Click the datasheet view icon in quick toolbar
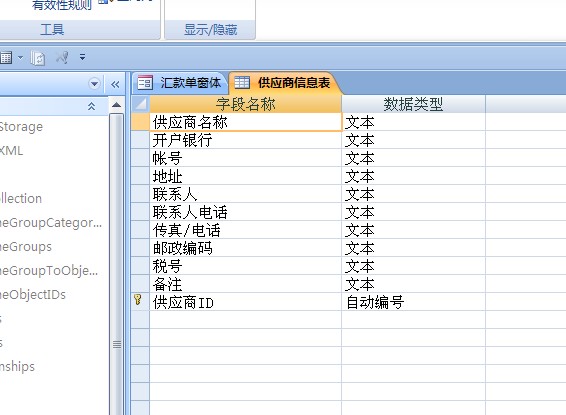The image size is (566, 415). (6, 57)
